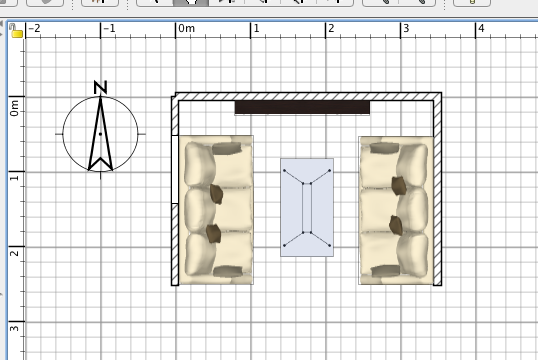This screenshot has height=360, width=538.
Task: Click the pane collapse arrow at left edge
Action: pyautogui.click(x=1, y=24)
